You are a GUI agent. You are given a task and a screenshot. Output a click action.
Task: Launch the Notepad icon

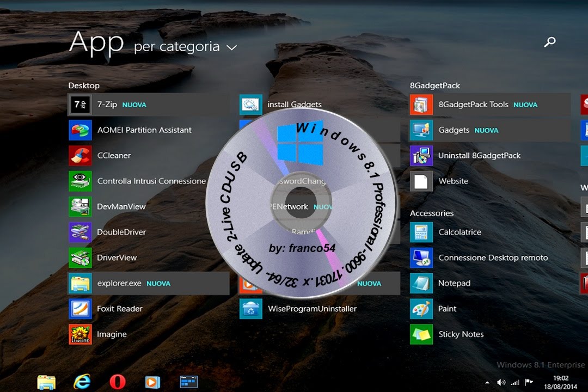tap(421, 283)
